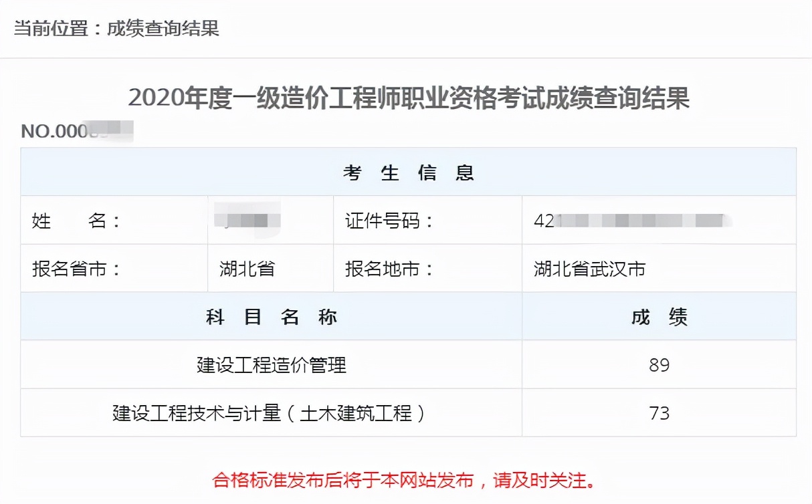The height and width of the screenshot is (504, 812).
Task: Select the 湖北省武汉市 city value
Action: tap(589, 269)
